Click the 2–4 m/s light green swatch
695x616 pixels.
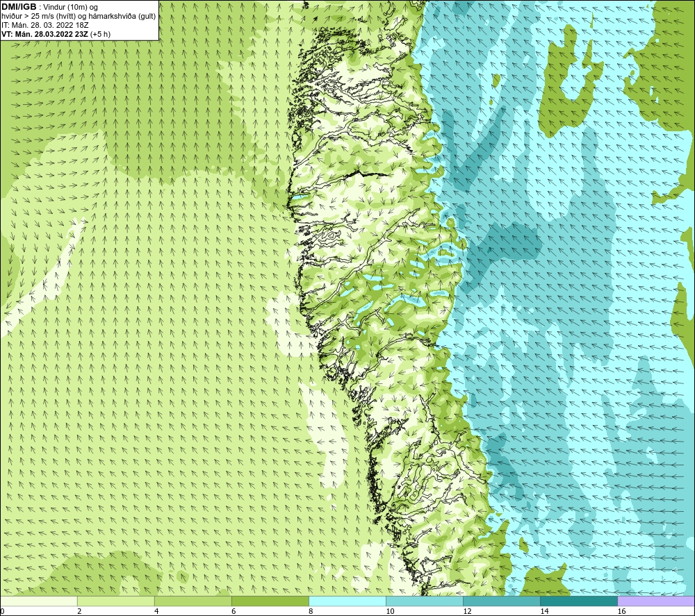click(x=115, y=601)
